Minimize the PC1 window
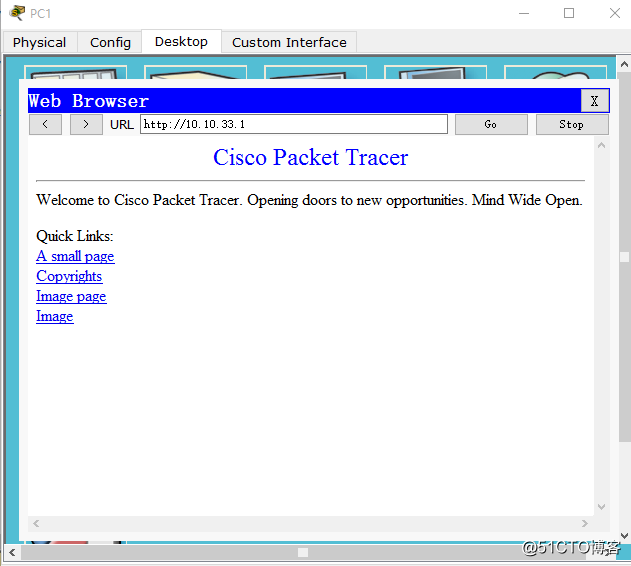 (x=524, y=13)
